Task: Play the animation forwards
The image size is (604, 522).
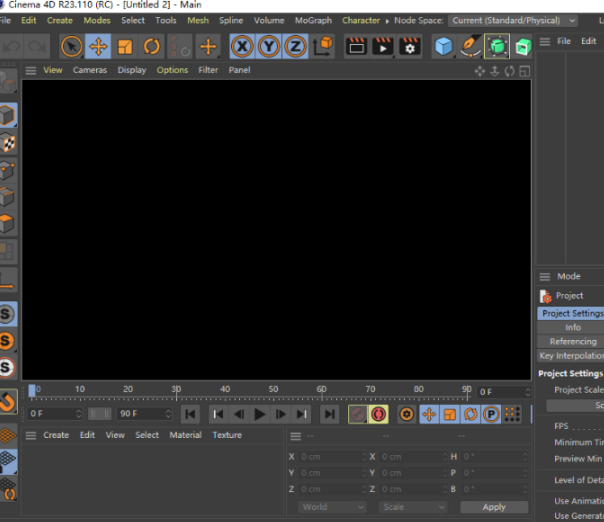Action: [x=260, y=414]
